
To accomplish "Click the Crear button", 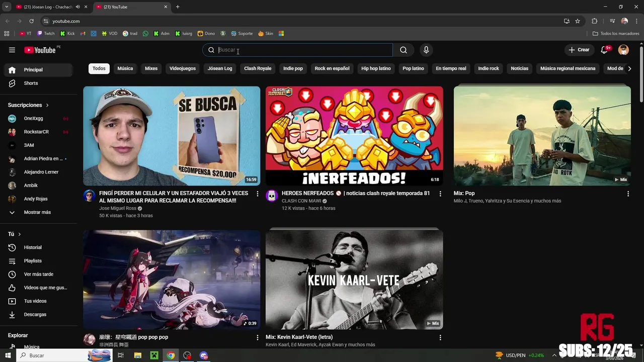I will tap(579, 50).
